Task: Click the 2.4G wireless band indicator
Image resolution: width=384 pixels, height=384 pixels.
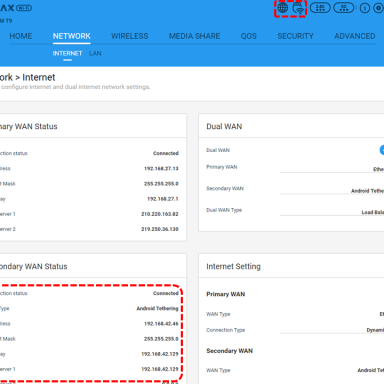Action: (320, 8)
